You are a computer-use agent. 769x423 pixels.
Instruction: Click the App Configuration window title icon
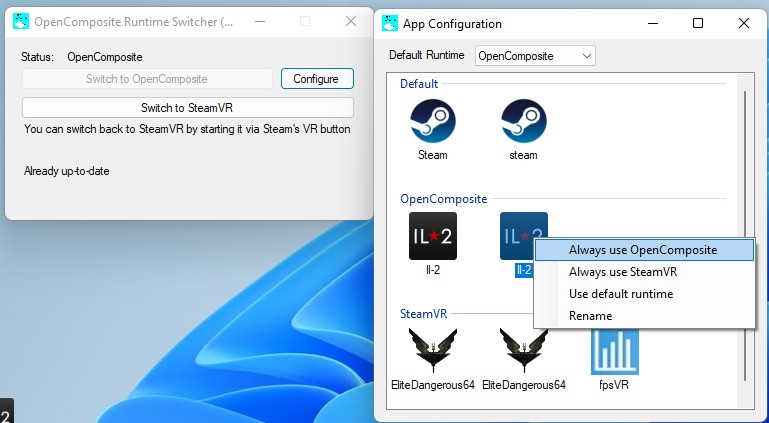[x=390, y=23]
